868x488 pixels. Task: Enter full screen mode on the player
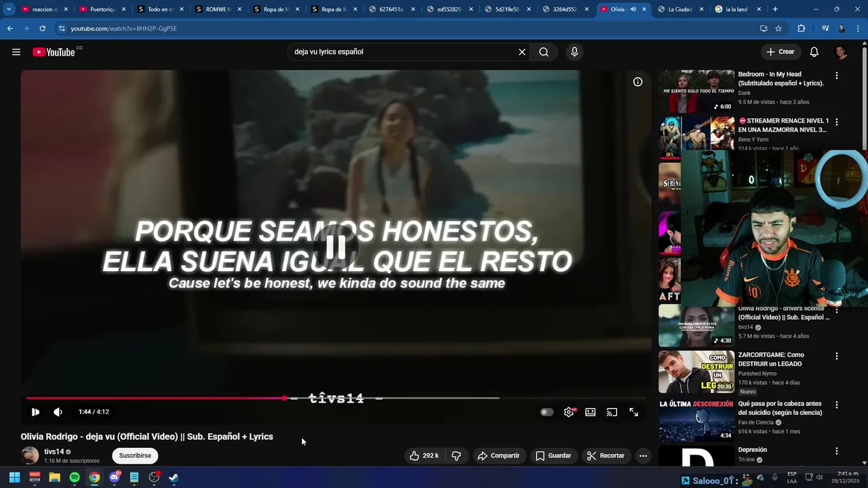point(633,412)
